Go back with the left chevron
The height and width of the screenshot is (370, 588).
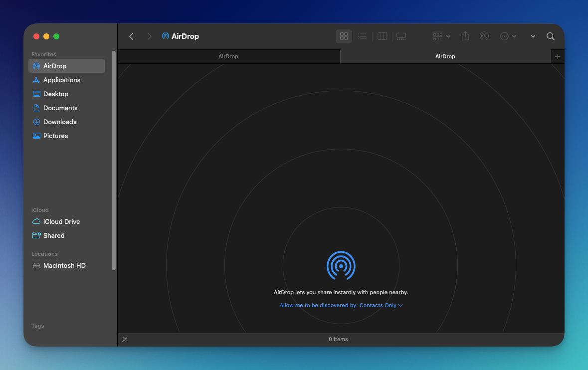point(132,36)
